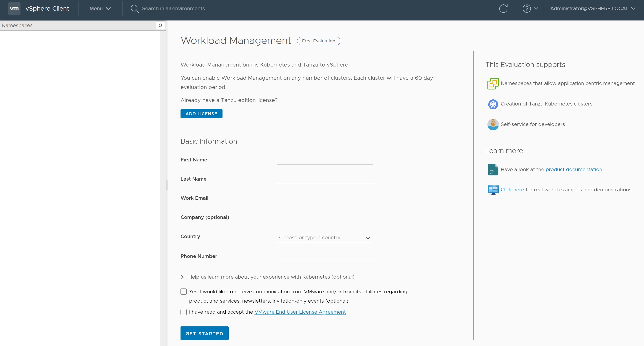This screenshot has height=346, width=644.
Task: Click the search magnifier icon
Action: pos(135,9)
